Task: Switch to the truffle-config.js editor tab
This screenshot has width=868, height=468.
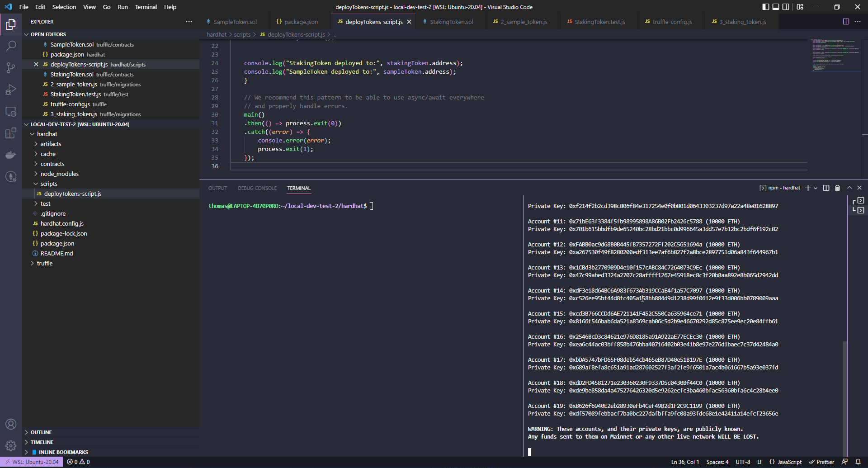Action: (672, 22)
